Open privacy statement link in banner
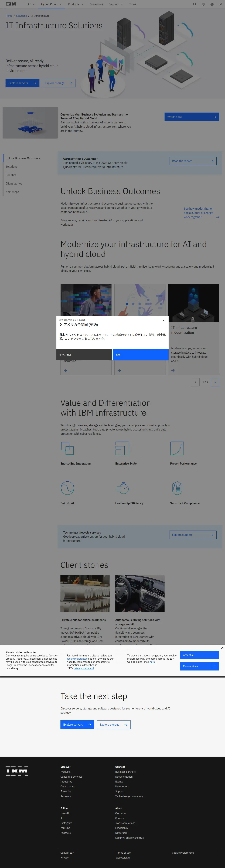 click(x=84, y=668)
